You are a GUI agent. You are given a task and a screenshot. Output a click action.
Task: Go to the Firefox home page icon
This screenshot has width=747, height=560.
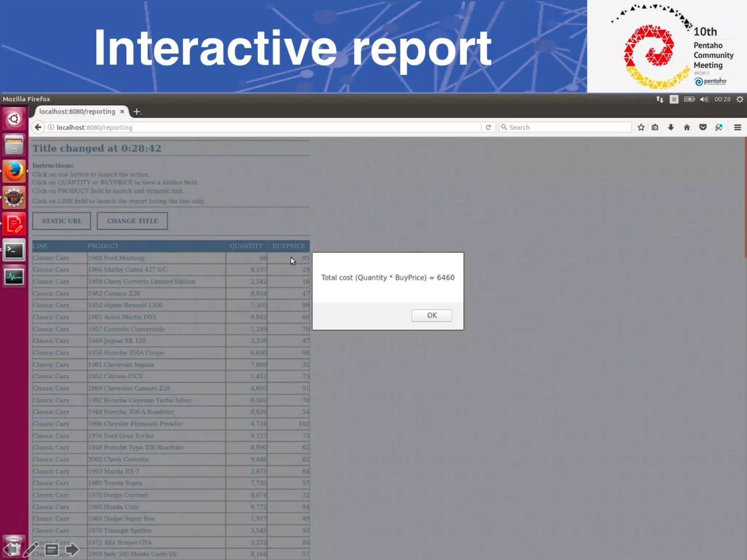pos(687,127)
